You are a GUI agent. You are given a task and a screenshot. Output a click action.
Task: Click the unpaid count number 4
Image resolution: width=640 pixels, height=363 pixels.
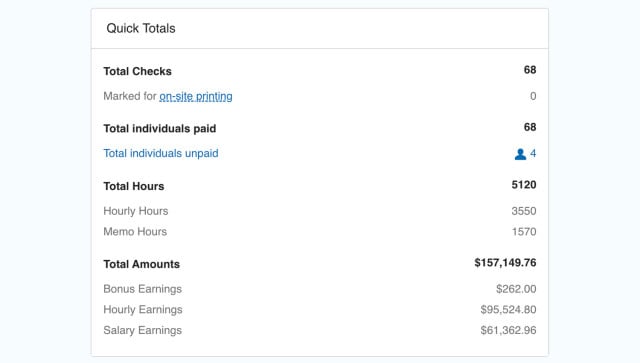point(533,153)
